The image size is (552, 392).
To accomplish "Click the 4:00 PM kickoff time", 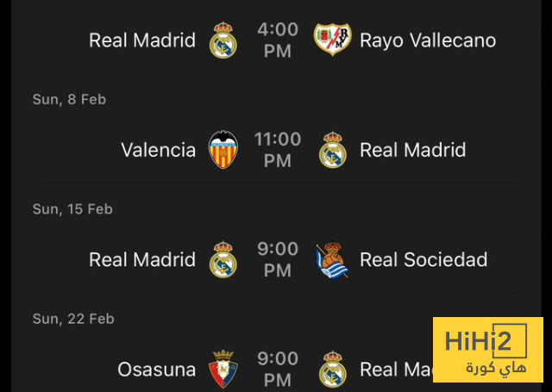I will pos(278,40).
